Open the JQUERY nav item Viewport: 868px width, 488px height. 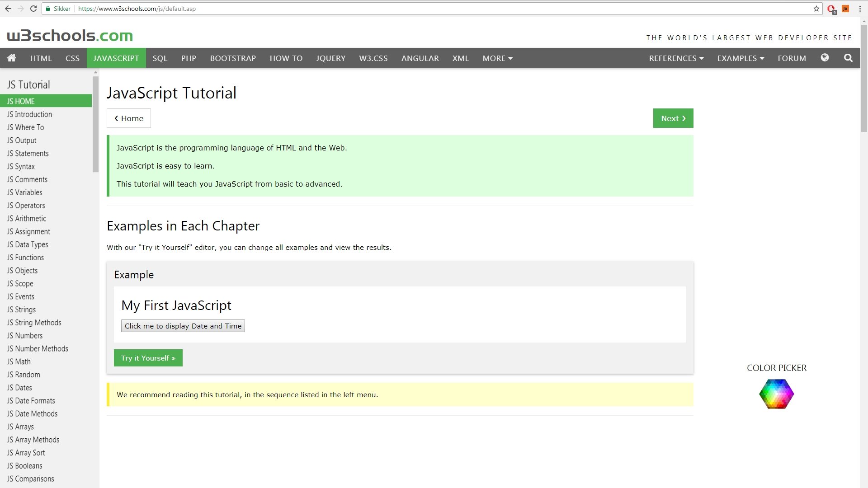(x=331, y=58)
